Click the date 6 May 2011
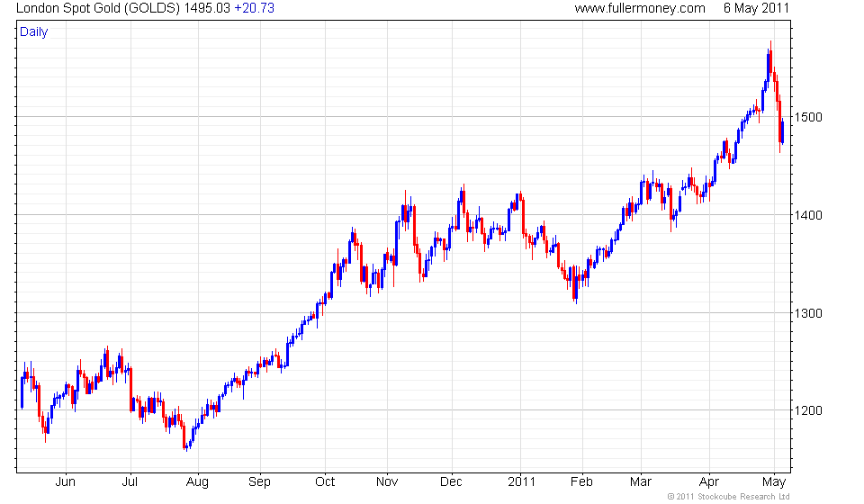 click(756, 8)
